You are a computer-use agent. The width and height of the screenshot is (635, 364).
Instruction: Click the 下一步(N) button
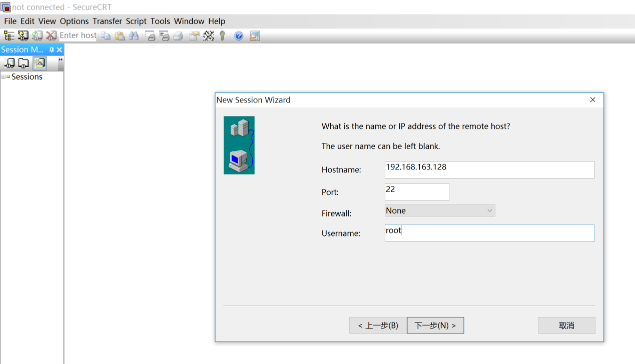[x=435, y=325]
